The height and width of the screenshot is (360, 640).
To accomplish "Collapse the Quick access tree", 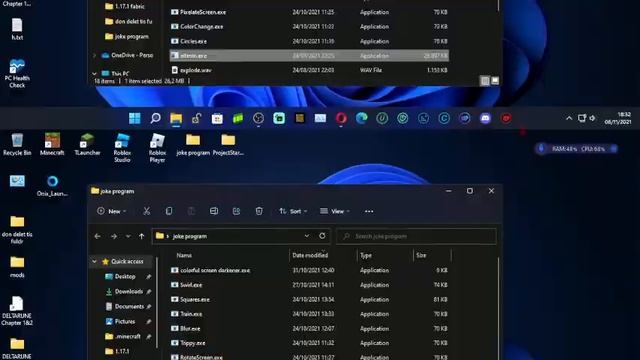I will pyautogui.click(x=95, y=262).
